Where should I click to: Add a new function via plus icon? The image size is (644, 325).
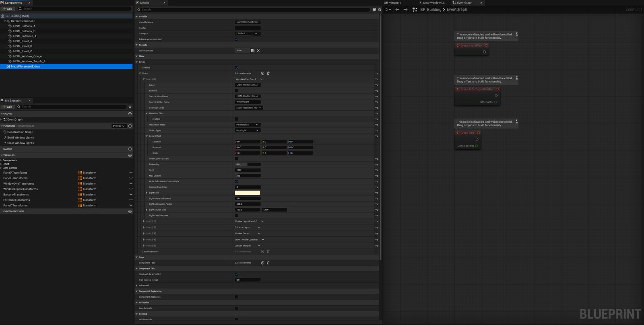(x=130, y=126)
